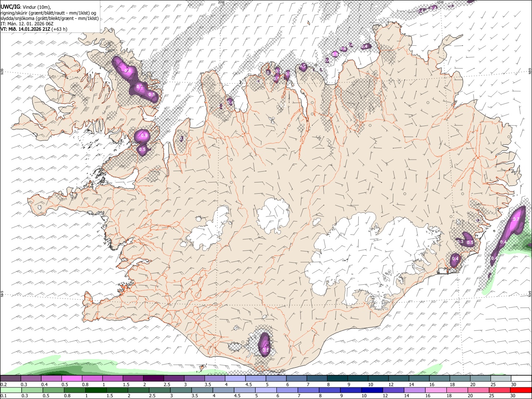Image resolution: width=532 pixels, height=399 pixels.
Task: Click the '0.9' snowfall value on the map
Action: click(145, 135)
